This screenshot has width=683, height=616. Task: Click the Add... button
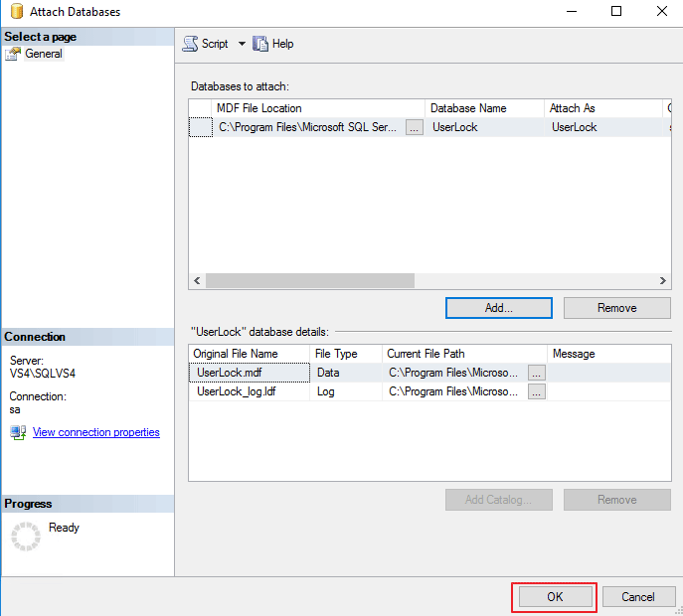pos(499,308)
